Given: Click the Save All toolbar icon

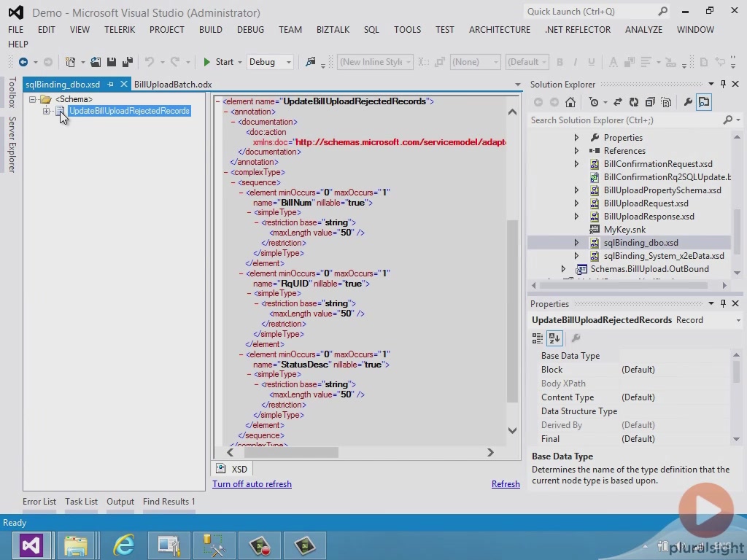Looking at the screenshot, I should pyautogui.click(x=128, y=62).
